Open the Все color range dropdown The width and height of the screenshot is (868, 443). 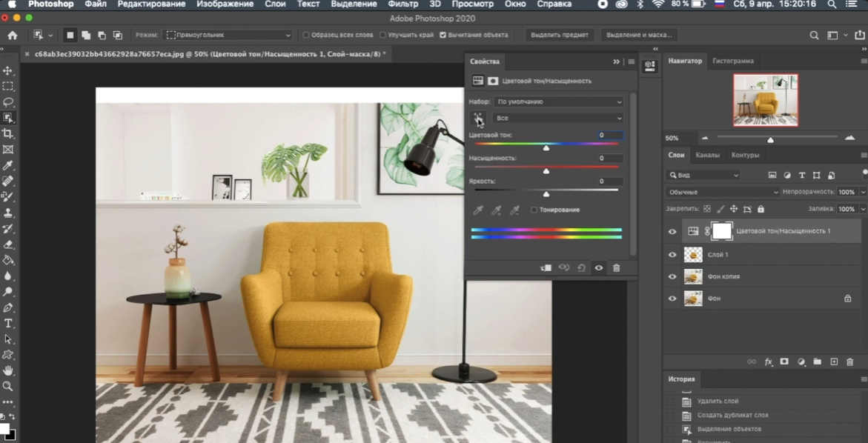[558, 118]
